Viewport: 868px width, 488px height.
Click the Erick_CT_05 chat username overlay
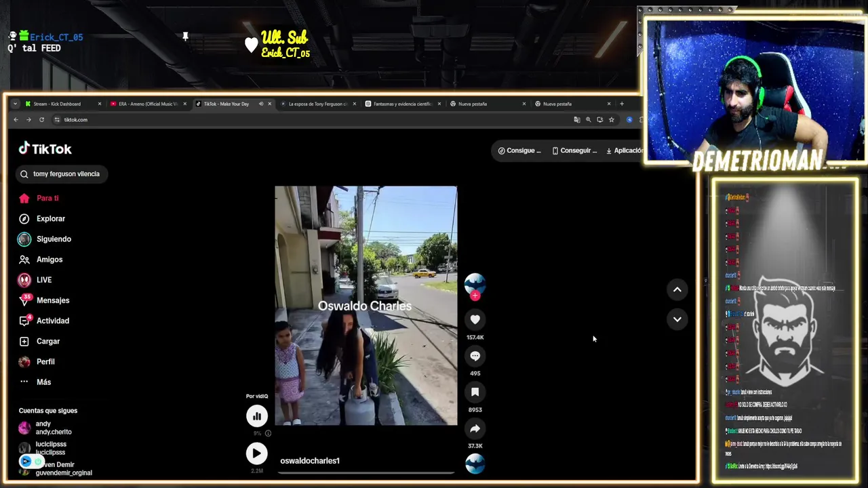click(x=56, y=37)
